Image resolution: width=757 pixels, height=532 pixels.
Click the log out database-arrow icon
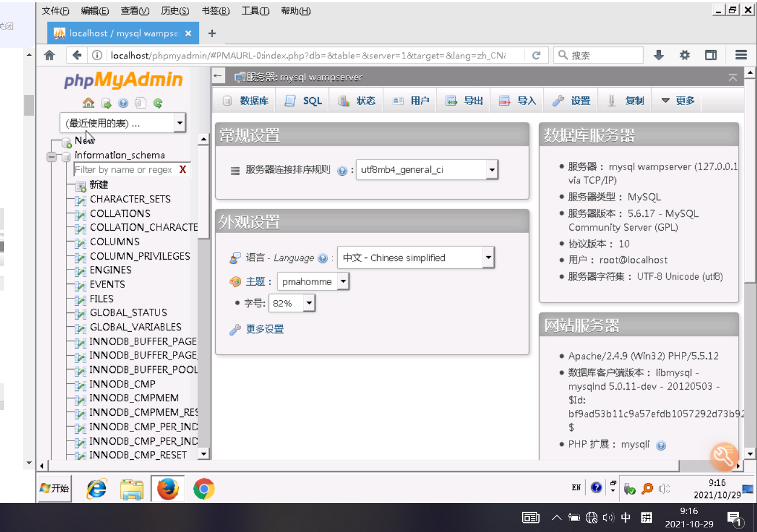coord(106,103)
